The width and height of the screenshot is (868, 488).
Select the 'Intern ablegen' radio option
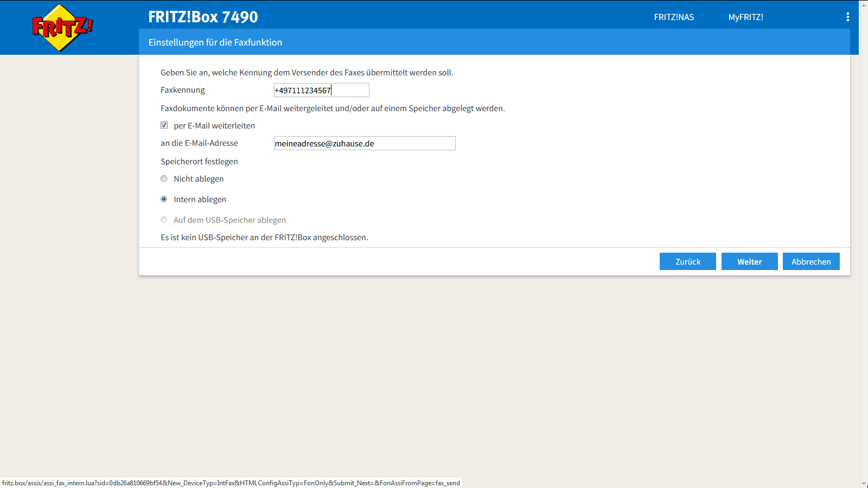[x=164, y=199]
